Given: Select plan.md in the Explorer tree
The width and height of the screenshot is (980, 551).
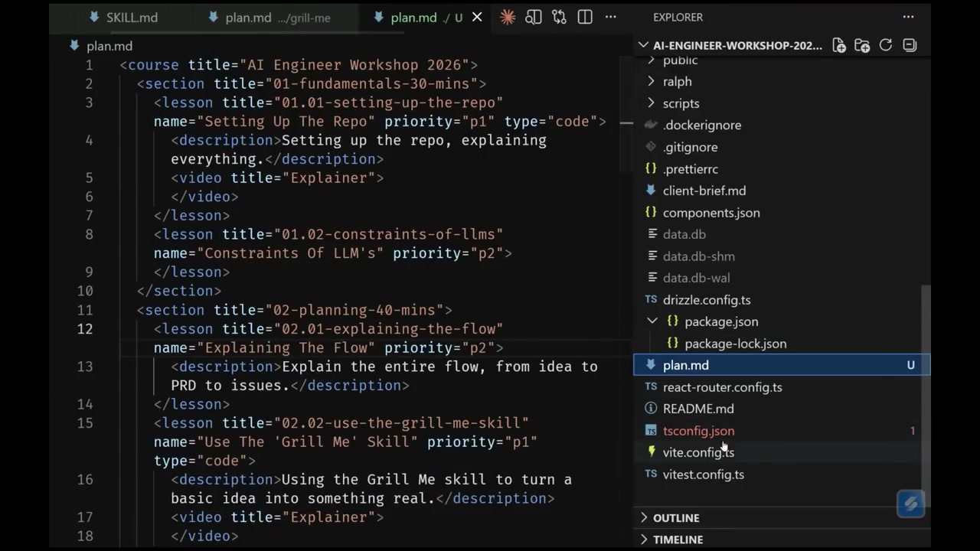Looking at the screenshot, I should click(x=782, y=365).
